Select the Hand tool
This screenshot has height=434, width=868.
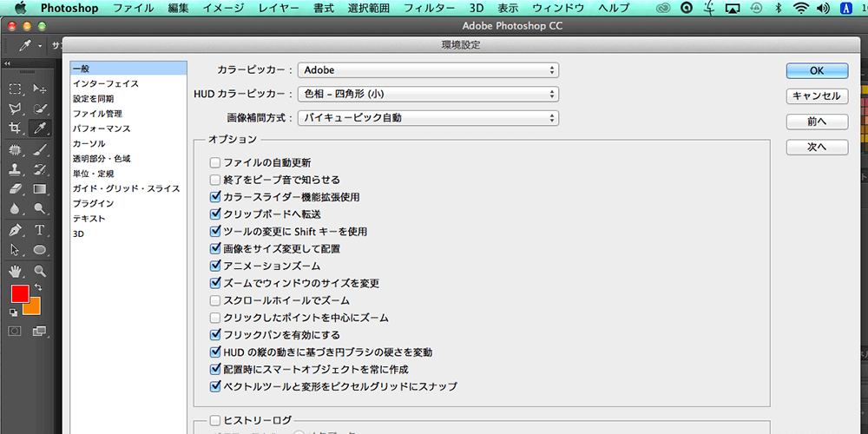[x=16, y=271]
